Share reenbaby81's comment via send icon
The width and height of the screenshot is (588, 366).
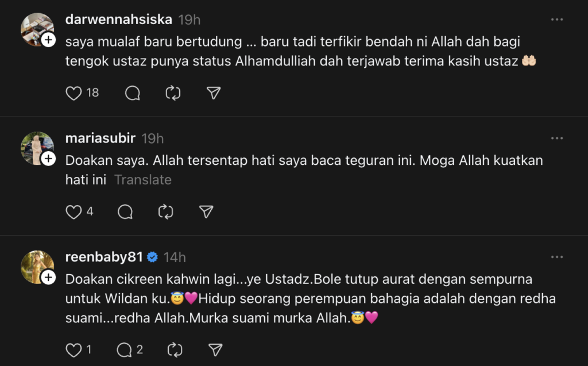pyautogui.click(x=215, y=349)
